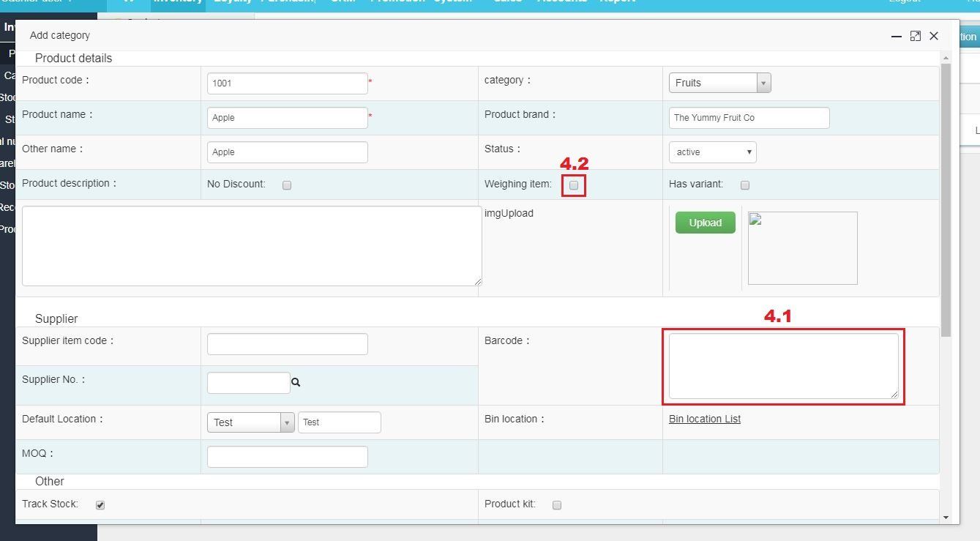Click the Test field beside Default Location
This screenshot has height=541, width=980.
[339, 422]
